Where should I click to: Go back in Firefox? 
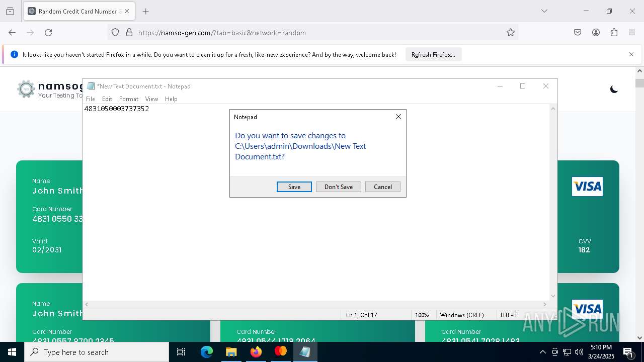pyautogui.click(x=12, y=33)
